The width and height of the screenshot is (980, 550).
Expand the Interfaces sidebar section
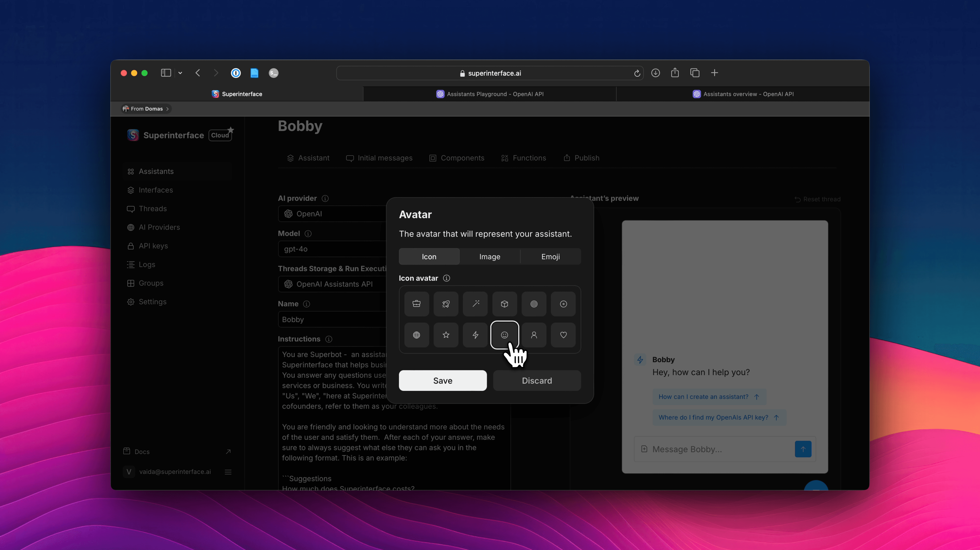(155, 190)
